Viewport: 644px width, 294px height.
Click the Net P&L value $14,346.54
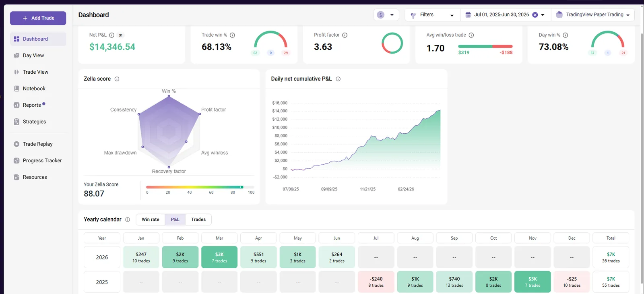click(112, 47)
